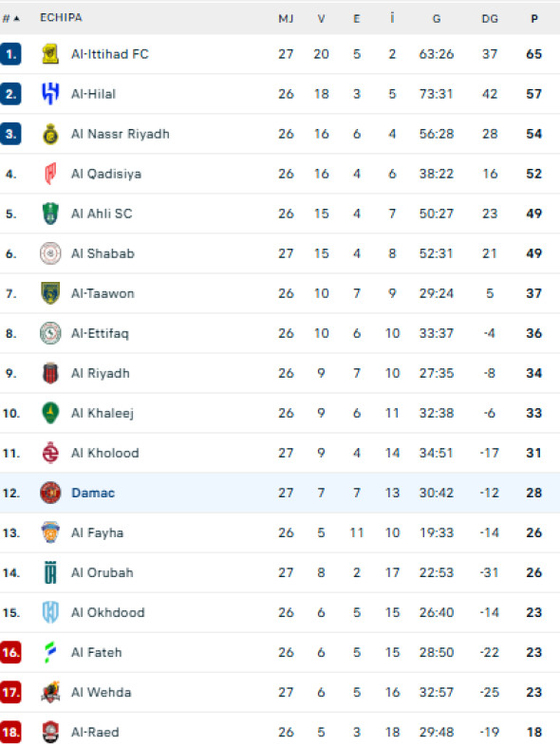This screenshot has height=746, width=560.
Task: Click the Al Ahli SC green crest
Action: click(50, 214)
